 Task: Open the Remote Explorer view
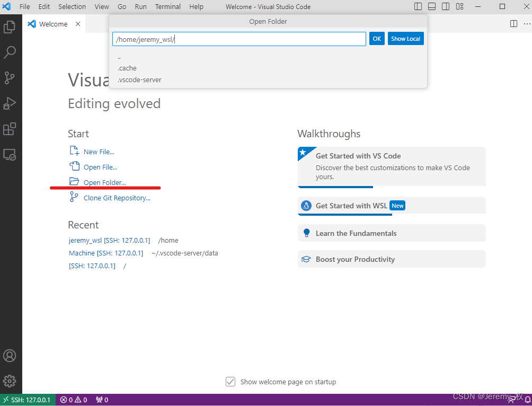pos(10,154)
